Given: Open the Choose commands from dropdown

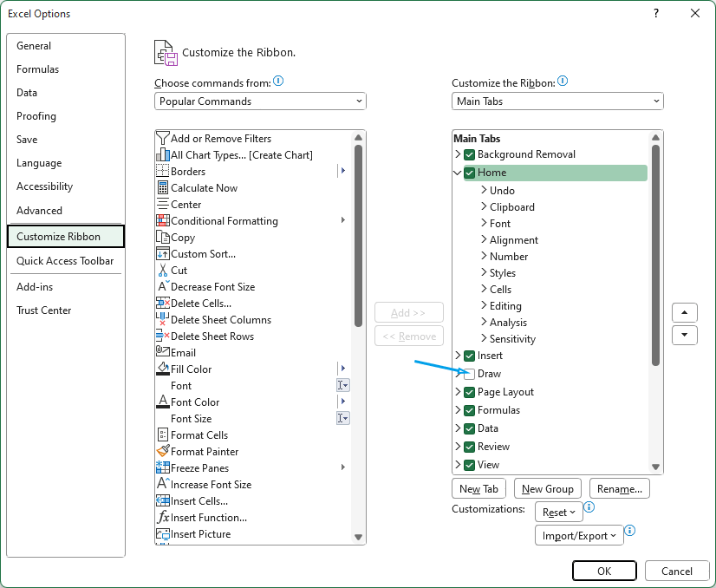Looking at the screenshot, I should tap(260, 101).
